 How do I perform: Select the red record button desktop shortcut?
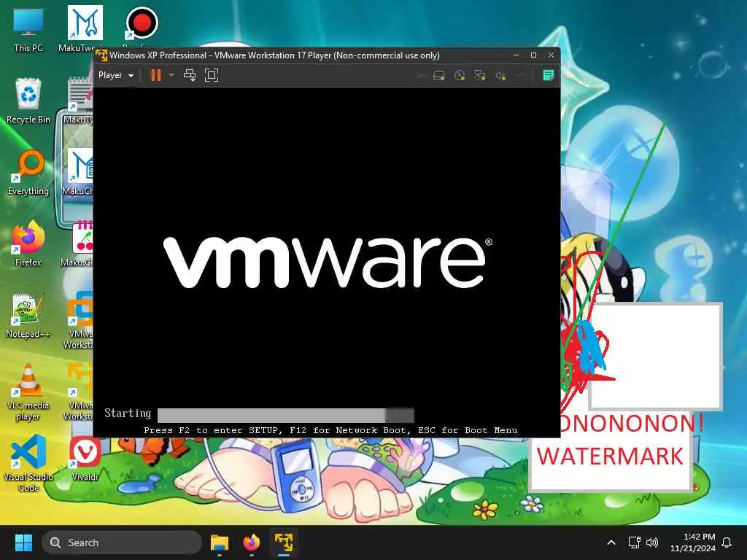point(142,23)
